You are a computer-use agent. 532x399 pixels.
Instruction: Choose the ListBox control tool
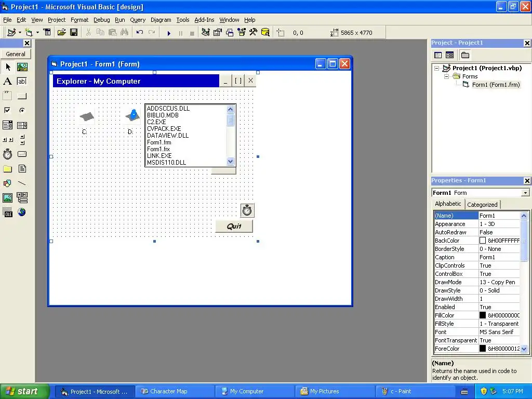coord(22,125)
